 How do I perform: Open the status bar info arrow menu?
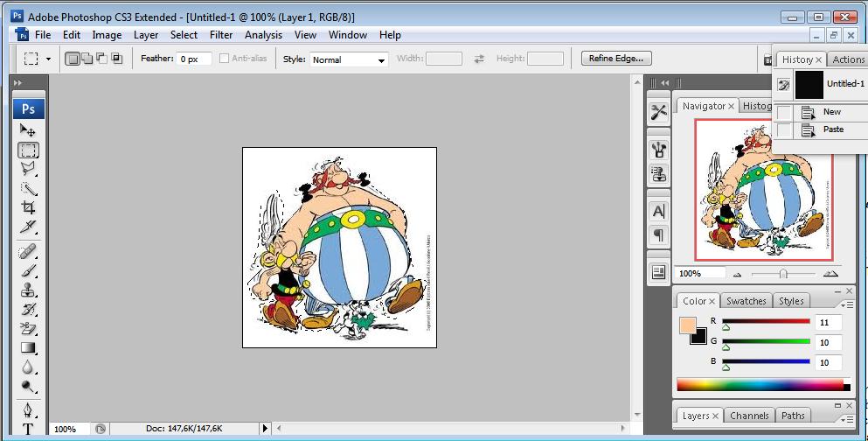(x=265, y=428)
